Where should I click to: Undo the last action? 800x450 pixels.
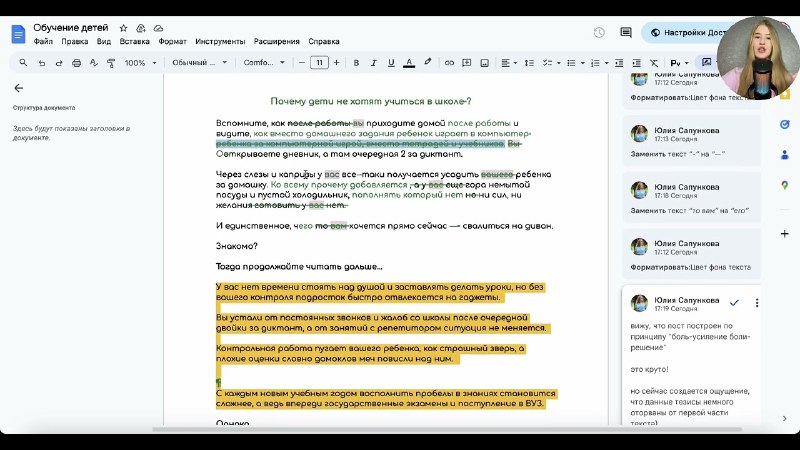click(x=42, y=63)
